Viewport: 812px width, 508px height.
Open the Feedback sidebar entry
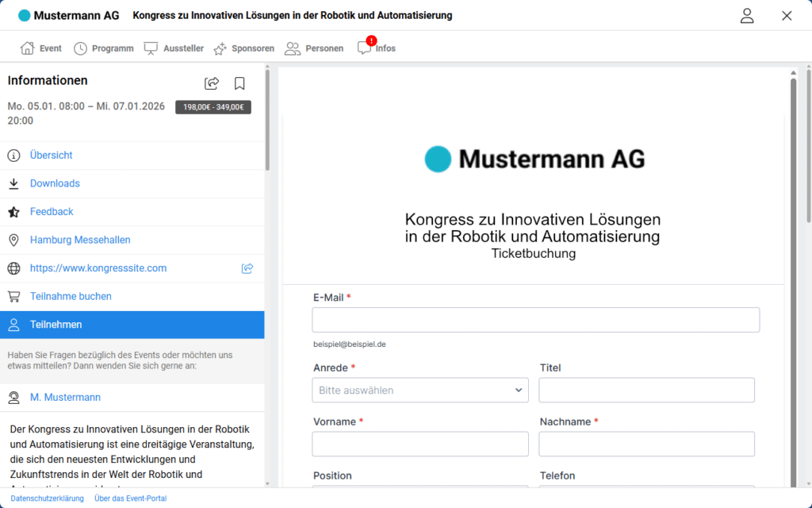pyautogui.click(x=52, y=212)
